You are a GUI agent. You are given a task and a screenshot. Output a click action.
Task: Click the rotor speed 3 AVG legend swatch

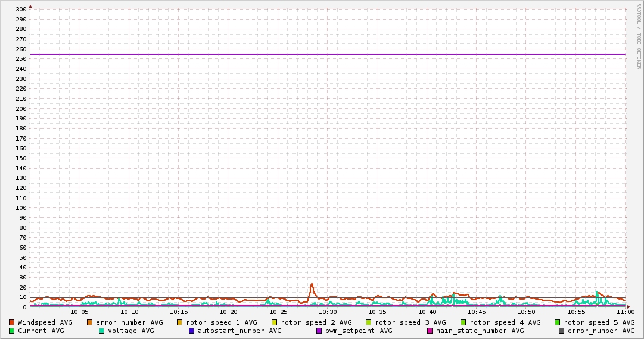point(369,322)
